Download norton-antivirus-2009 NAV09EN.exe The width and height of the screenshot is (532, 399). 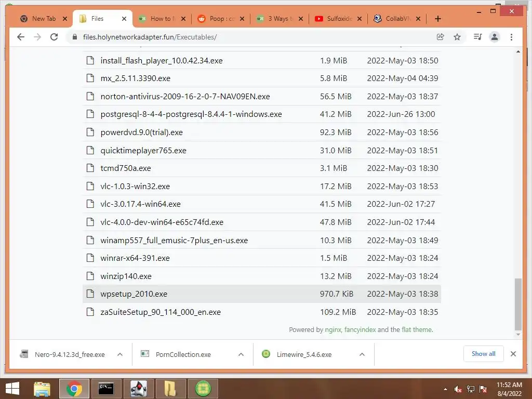(x=185, y=96)
